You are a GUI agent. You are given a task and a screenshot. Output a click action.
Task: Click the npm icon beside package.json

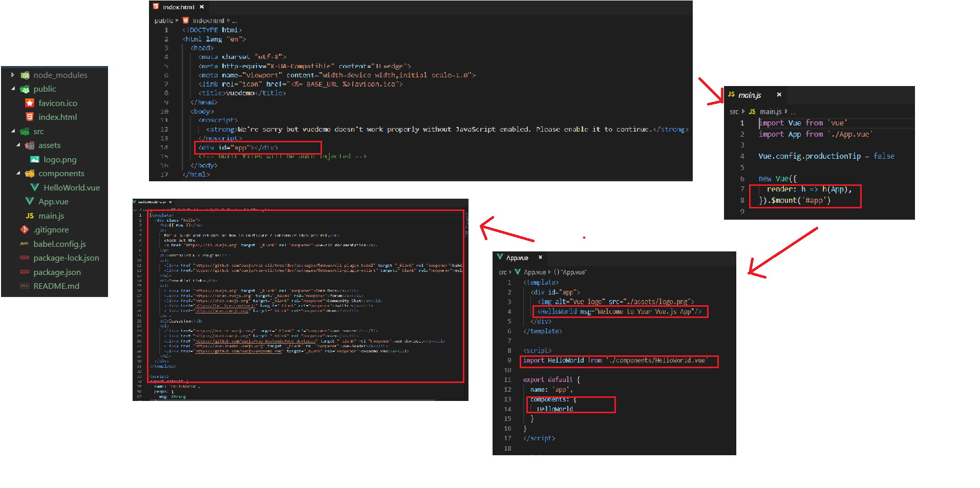coord(25,272)
